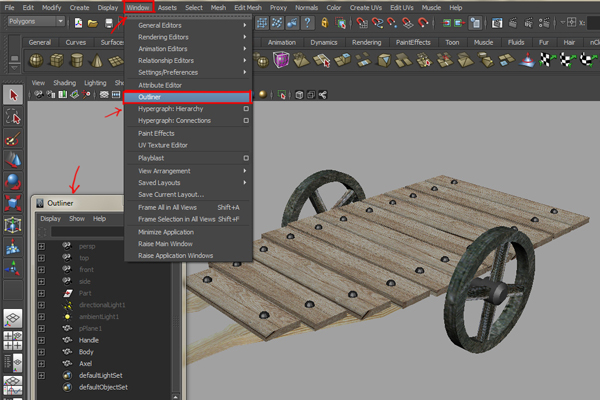Open View Arrangement submenu
Screen dimensions: 600x400
[188, 171]
